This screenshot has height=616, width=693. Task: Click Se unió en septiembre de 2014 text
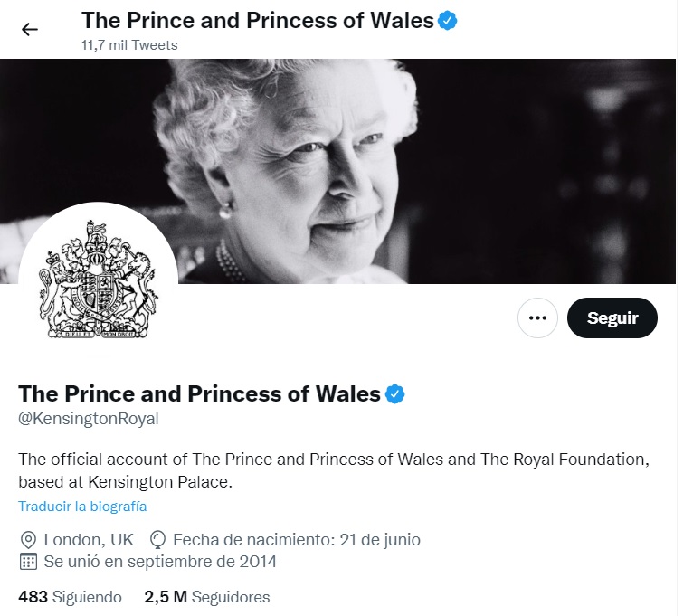click(x=160, y=562)
